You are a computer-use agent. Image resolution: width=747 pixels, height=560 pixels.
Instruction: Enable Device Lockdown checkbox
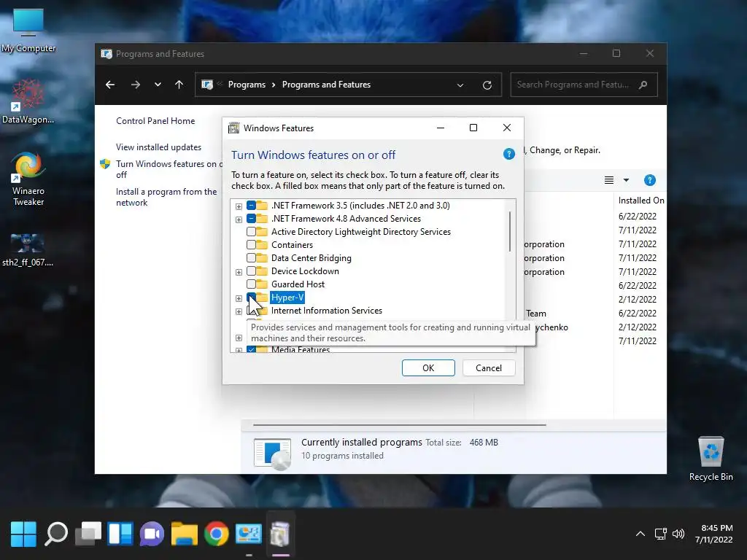[251, 271]
